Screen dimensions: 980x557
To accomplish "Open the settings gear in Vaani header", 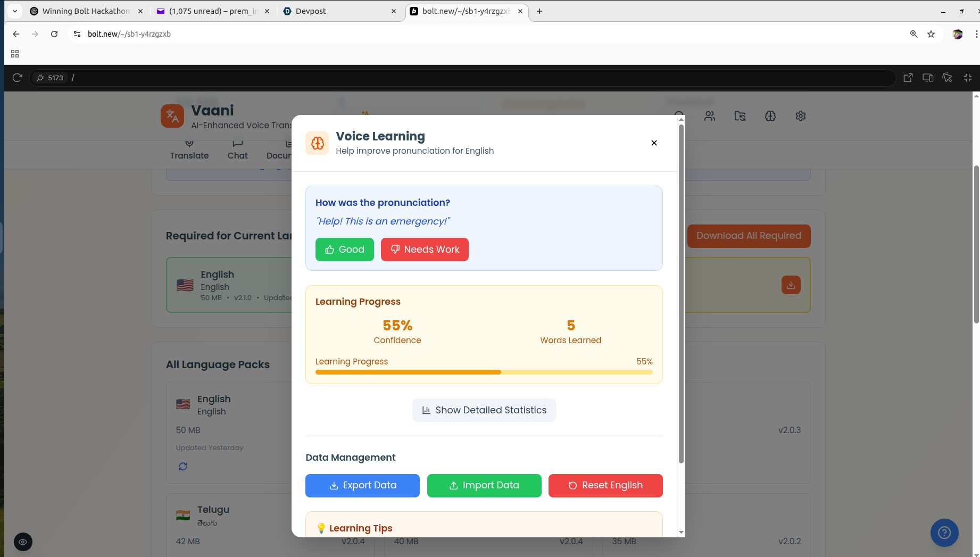I will 801,116.
